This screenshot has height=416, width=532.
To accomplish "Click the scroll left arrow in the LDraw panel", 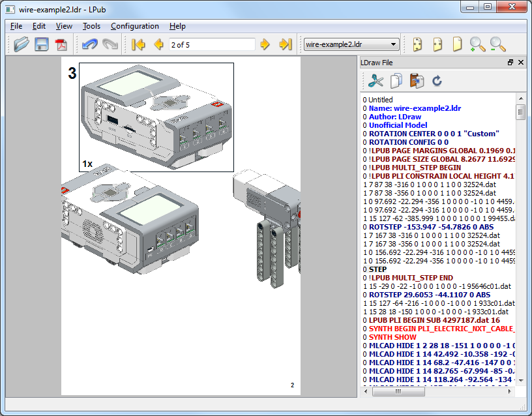I will (x=365, y=392).
